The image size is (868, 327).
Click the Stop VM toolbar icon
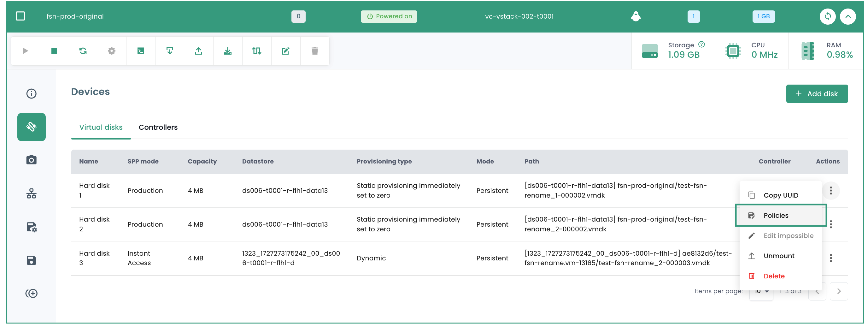tap(54, 51)
